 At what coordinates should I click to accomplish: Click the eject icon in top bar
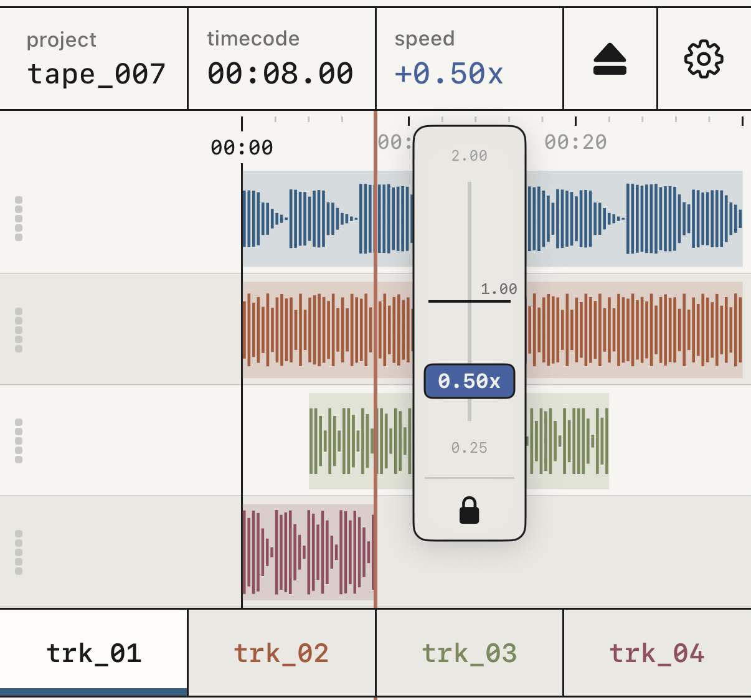610,59
